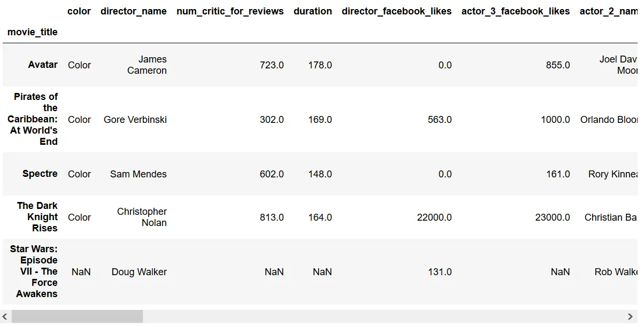Click the 813.0 critic reviews value
The width and height of the screenshot is (644, 327).
pyautogui.click(x=272, y=217)
